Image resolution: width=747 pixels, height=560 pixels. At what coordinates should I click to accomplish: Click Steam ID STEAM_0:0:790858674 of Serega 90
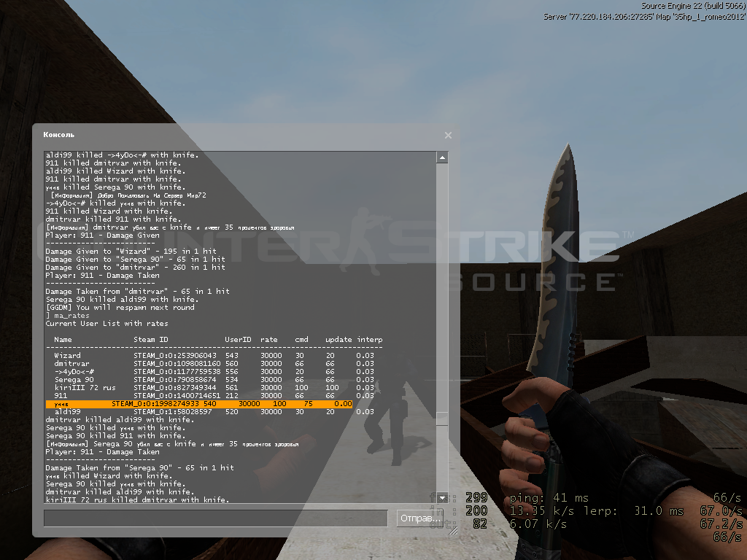pyautogui.click(x=175, y=379)
